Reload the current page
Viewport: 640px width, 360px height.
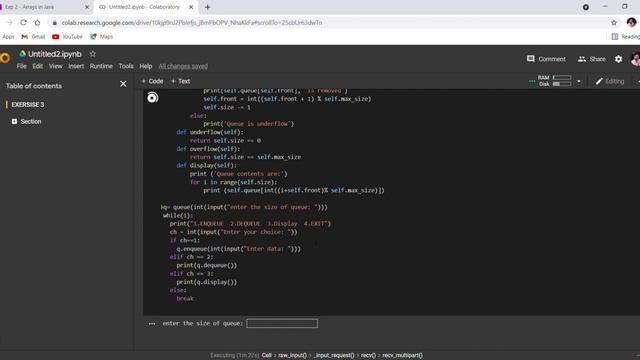coord(23,22)
